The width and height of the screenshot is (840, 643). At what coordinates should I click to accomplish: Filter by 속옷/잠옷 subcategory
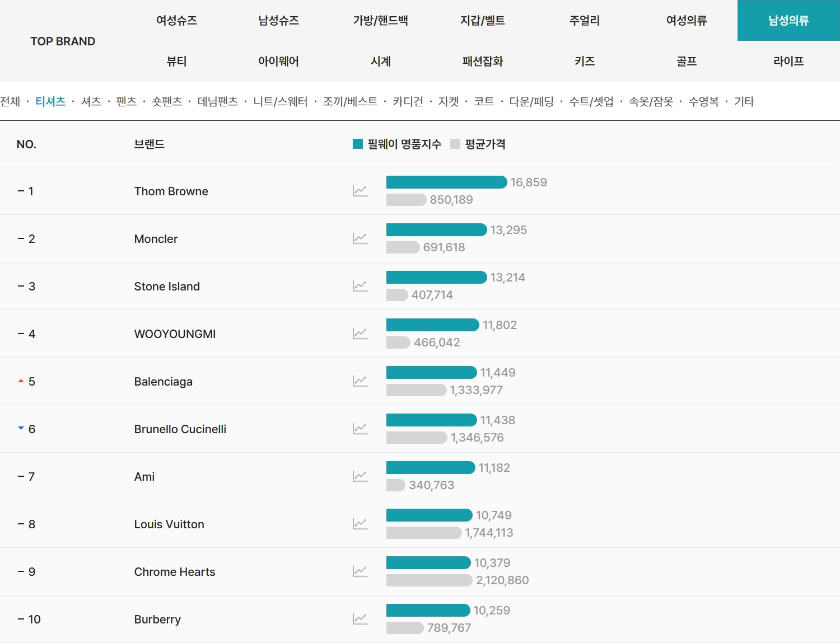tap(651, 101)
